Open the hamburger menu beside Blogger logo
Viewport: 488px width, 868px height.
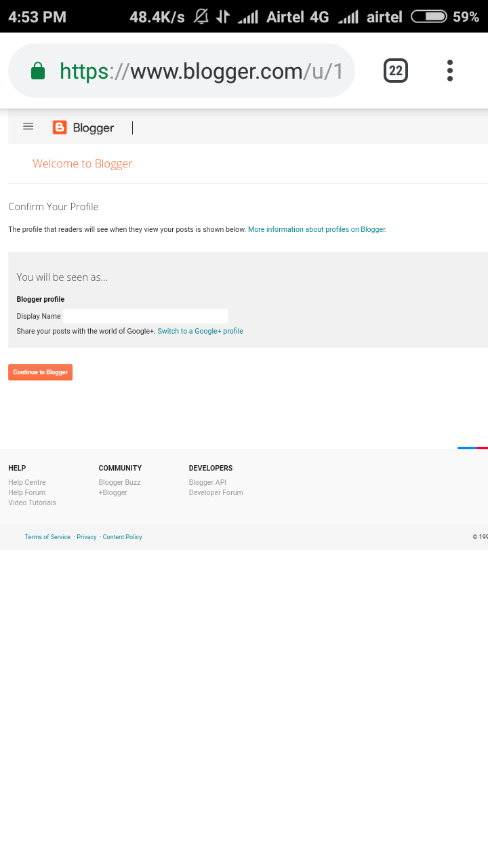(28, 126)
